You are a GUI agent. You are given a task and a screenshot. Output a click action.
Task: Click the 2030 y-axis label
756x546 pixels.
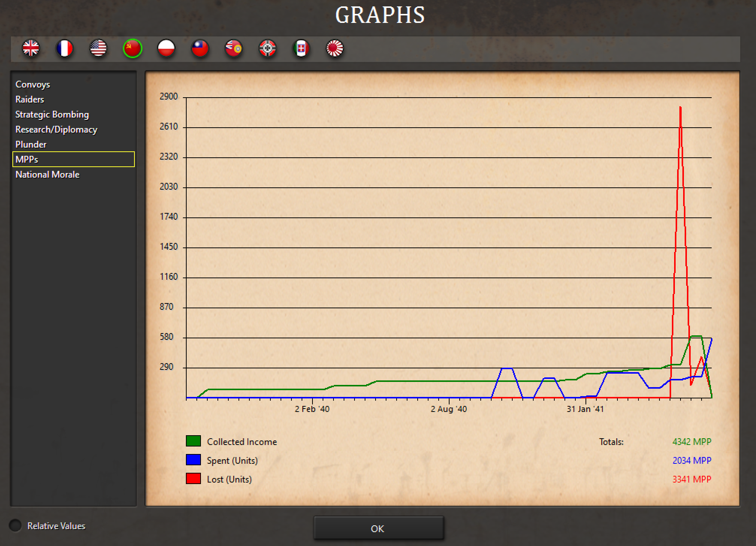169,187
